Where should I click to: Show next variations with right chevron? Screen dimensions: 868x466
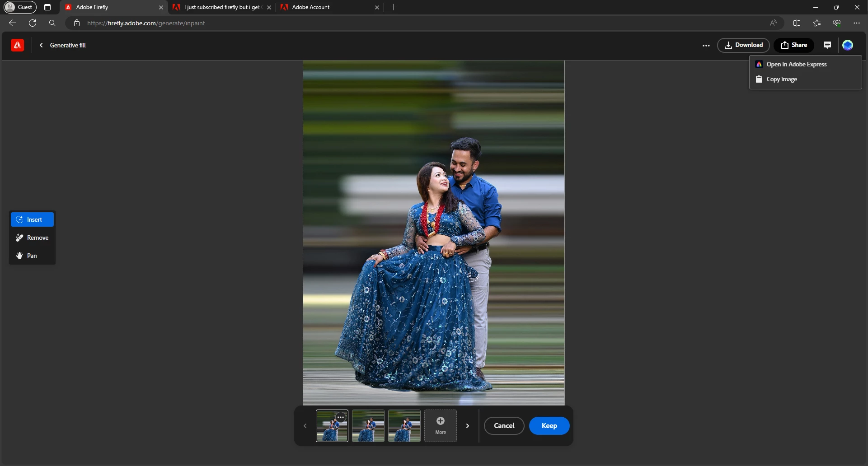(x=468, y=426)
